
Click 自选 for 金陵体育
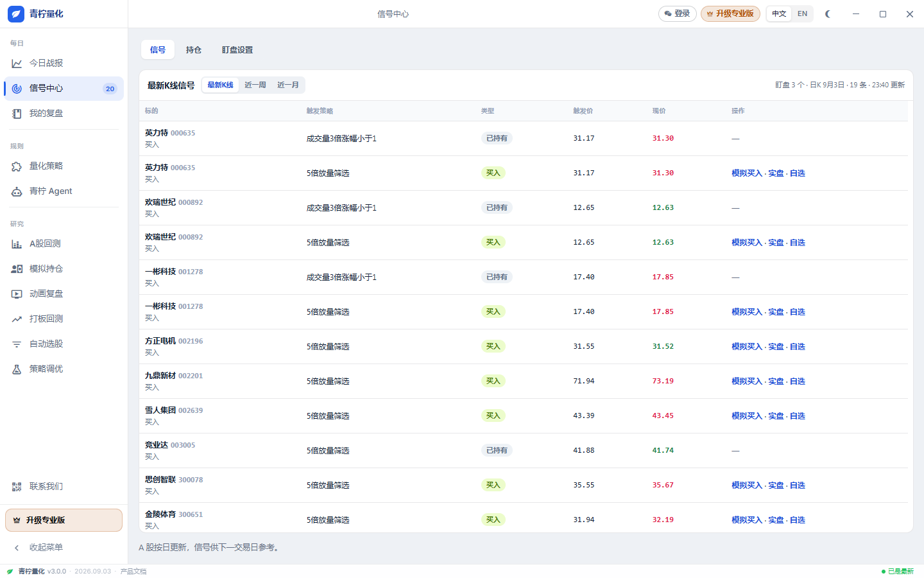(x=798, y=520)
